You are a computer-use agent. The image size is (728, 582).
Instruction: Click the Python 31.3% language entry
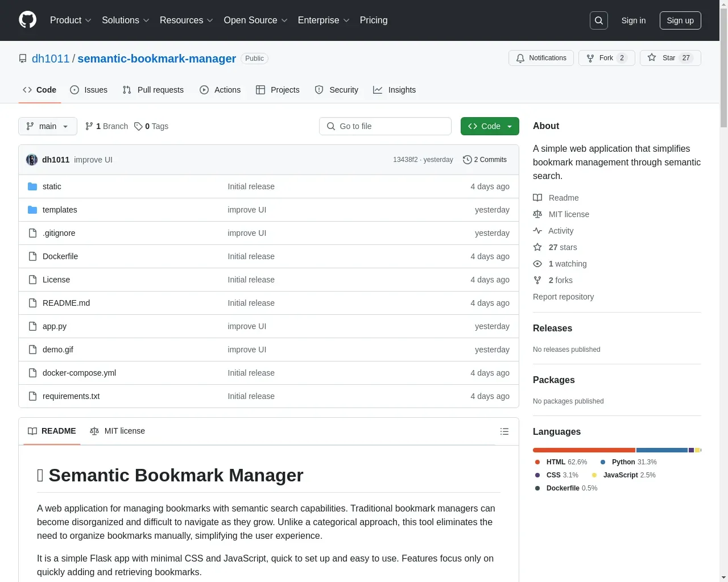coord(628,462)
